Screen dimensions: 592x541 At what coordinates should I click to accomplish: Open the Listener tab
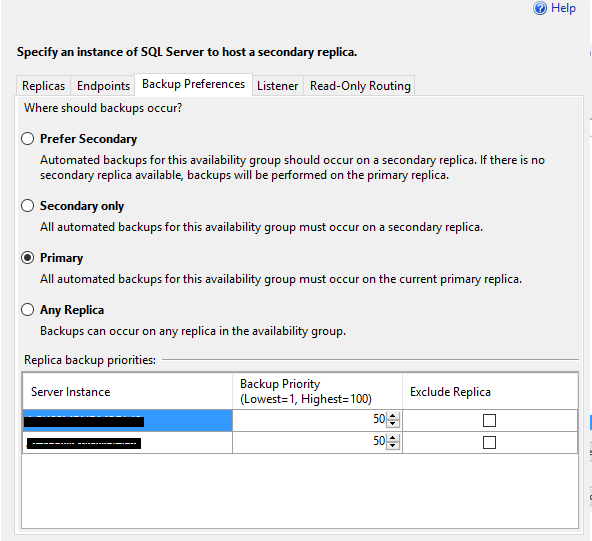[278, 86]
